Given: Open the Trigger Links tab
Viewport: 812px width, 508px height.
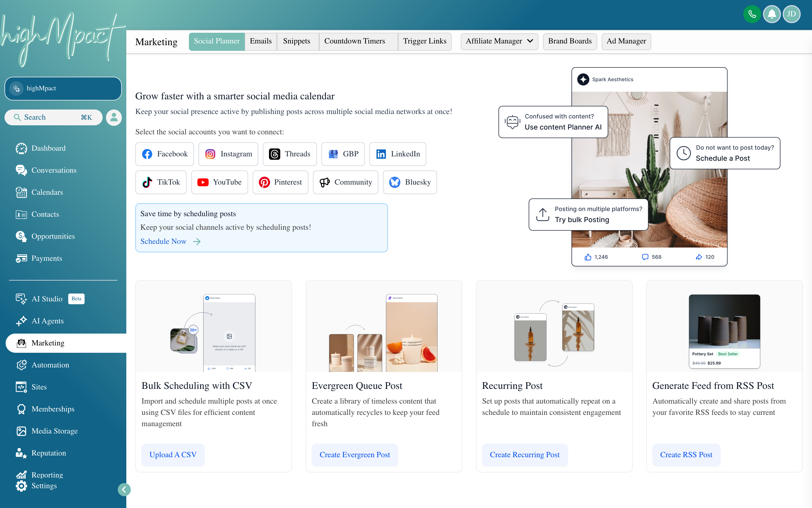Looking at the screenshot, I should pos(424,41).
